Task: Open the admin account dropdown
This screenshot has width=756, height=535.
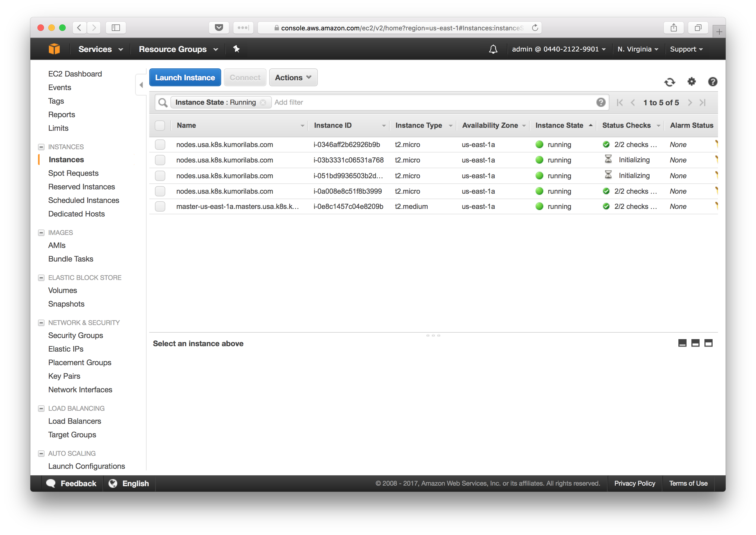Action: pyautogui.click(x=558, y=49)
